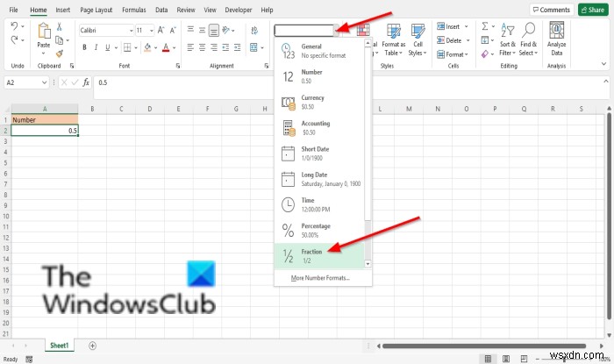The height and width of the screenshot is (364, 614).
Task: Expand the Number Format dropdown arrow
Action: coord(336,30)
